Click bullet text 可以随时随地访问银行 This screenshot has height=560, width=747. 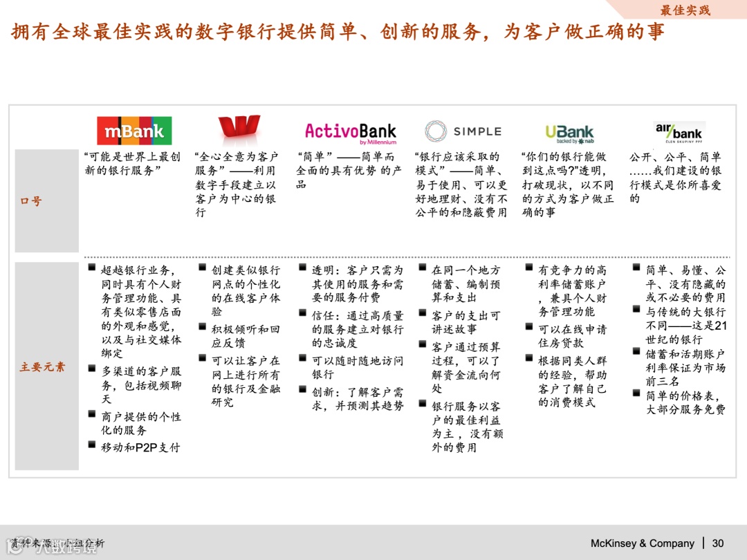(x=358, y=367)
